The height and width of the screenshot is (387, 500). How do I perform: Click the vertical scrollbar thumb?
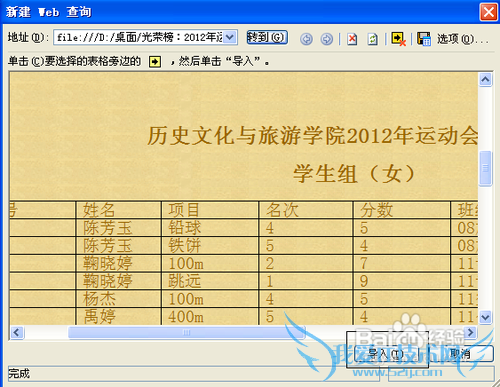click(x=485, y=168)
